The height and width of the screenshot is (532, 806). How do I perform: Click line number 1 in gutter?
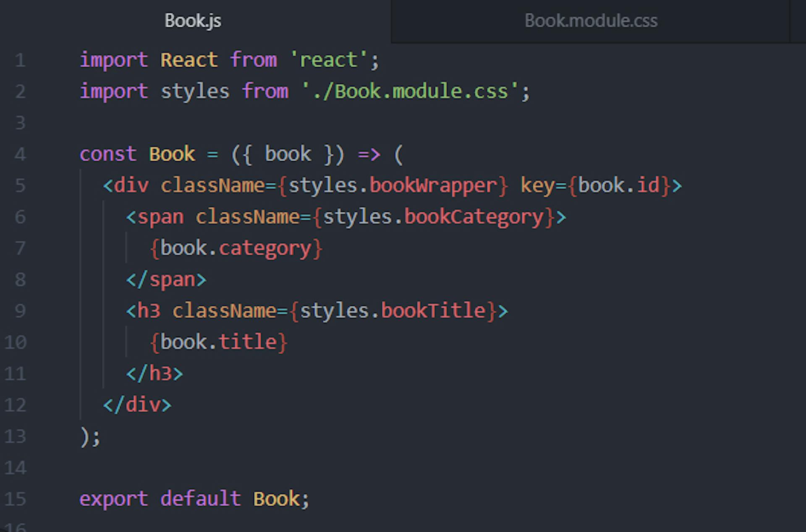[20, 60]
